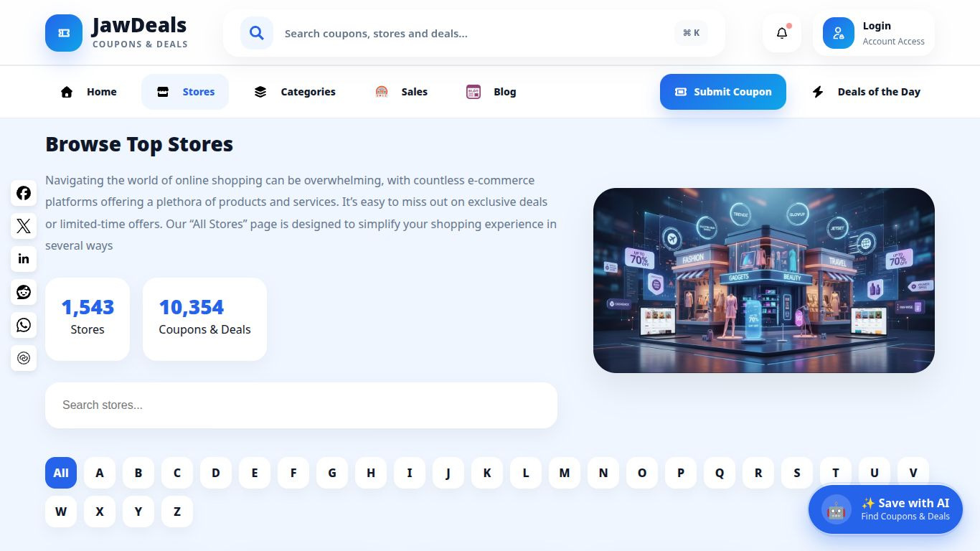This screenshot has width=980, height=551.
Task: Click the Search stores field
Action: pos(301,405)
